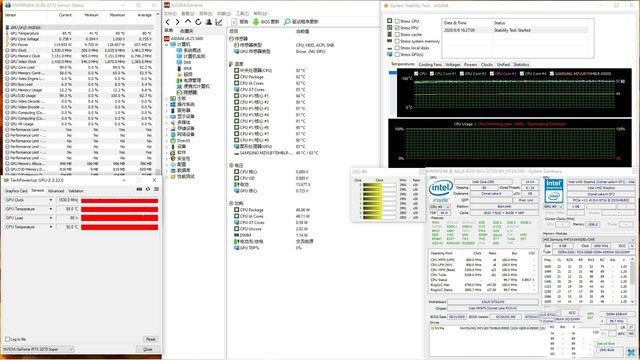
Task: Click the up-level arrow in AIDA64 toolbar
Action: point(188,22)
